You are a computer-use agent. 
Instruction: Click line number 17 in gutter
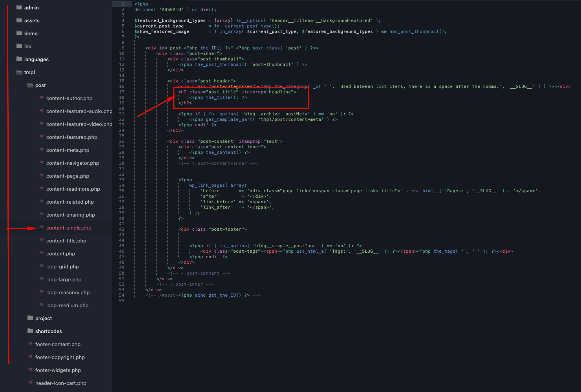click(x=122, y=92)
